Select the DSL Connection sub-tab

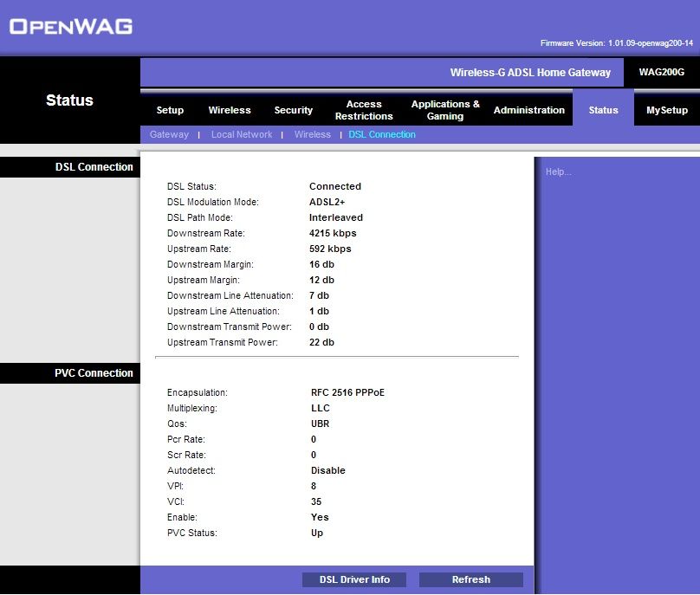pyautogui.click(x=382, y=134)
